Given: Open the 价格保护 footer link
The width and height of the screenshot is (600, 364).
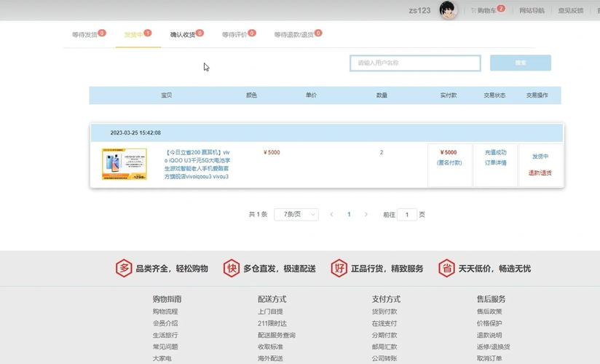Looking at the screenshot, I should click(489, 323).
